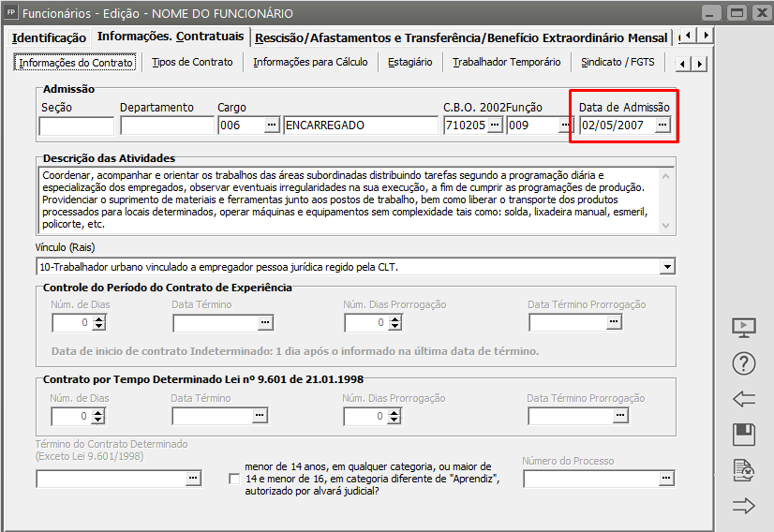
Task: Open Número do Processo lookup button
Action: (x=666, y=478)
